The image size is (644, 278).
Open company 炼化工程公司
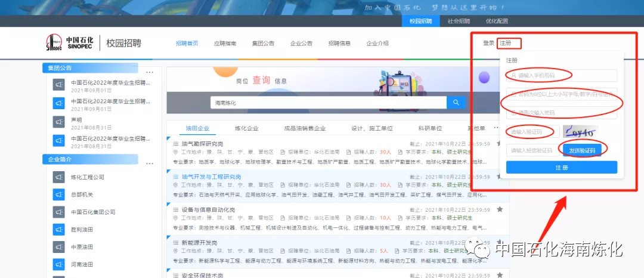[x=88, y=177]
